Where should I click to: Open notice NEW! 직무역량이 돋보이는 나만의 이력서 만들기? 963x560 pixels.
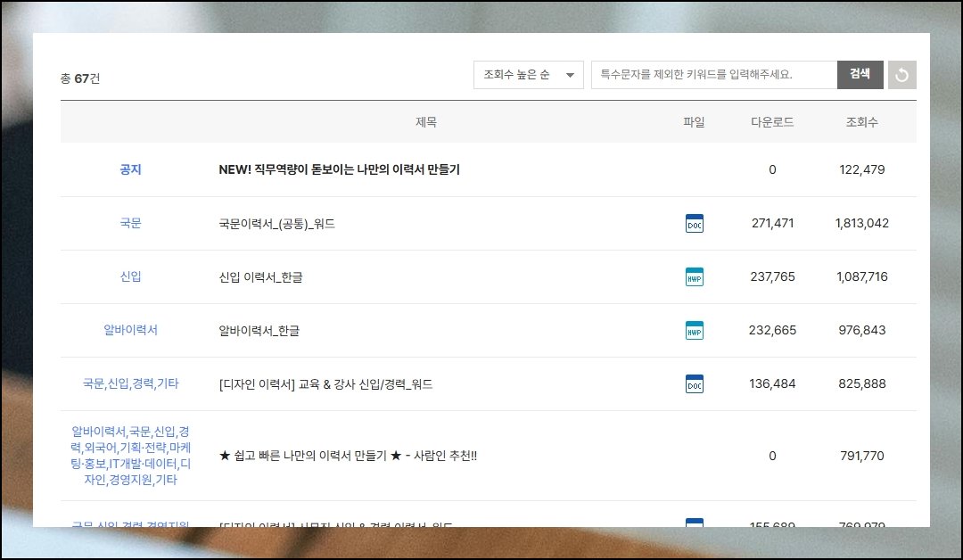339,169
